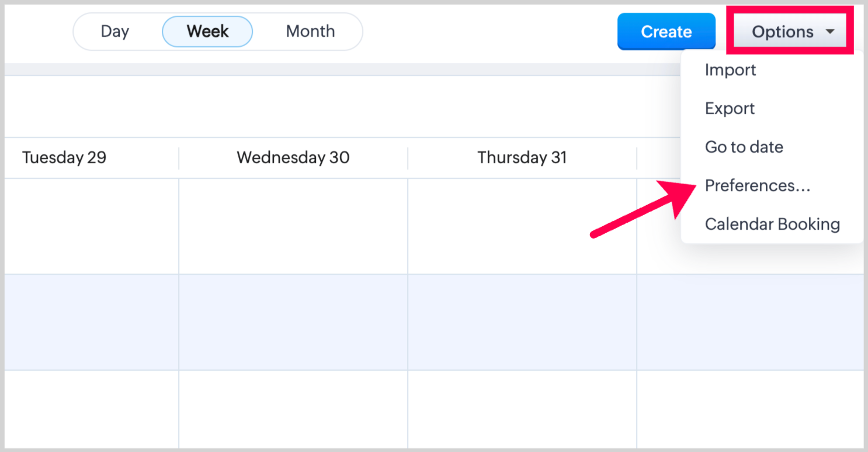Select the Week view tab
This screenshot has height=452, width=868.
tap(207, 32)
